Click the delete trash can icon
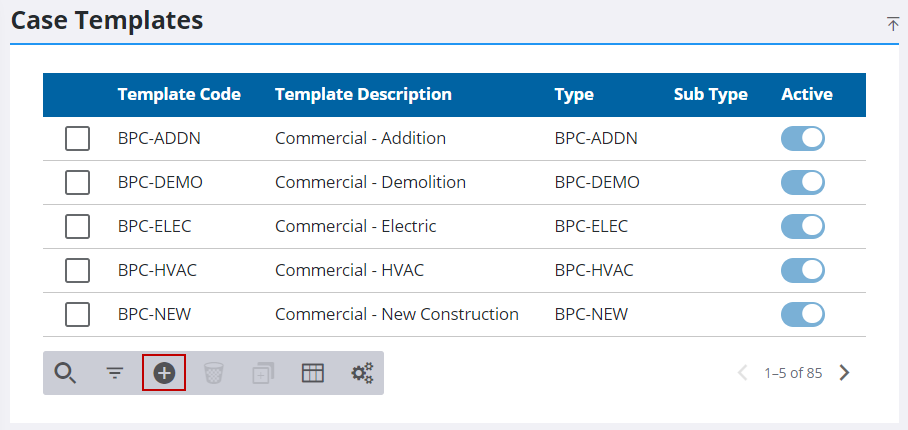Viewport: 908px width, 430px height. (x=214, y=373)
